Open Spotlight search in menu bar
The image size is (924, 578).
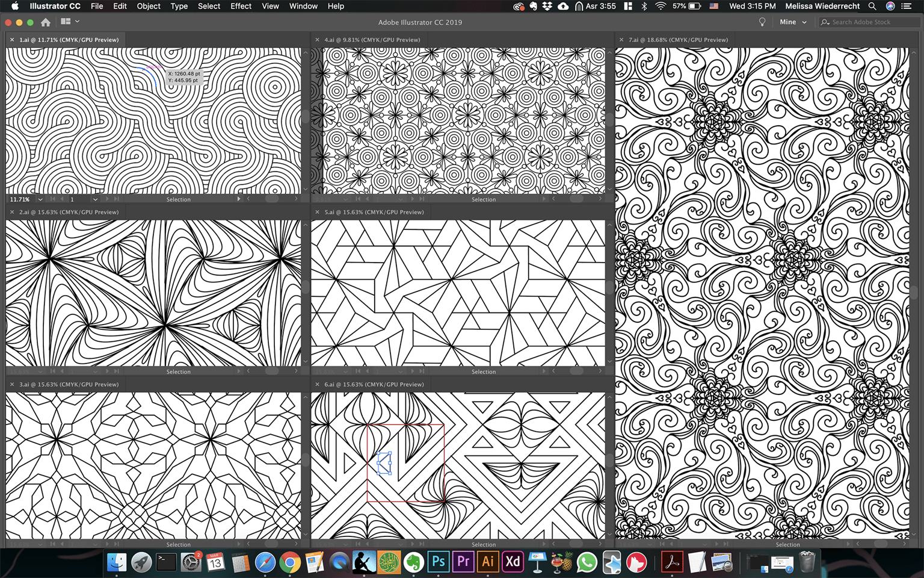872,6
